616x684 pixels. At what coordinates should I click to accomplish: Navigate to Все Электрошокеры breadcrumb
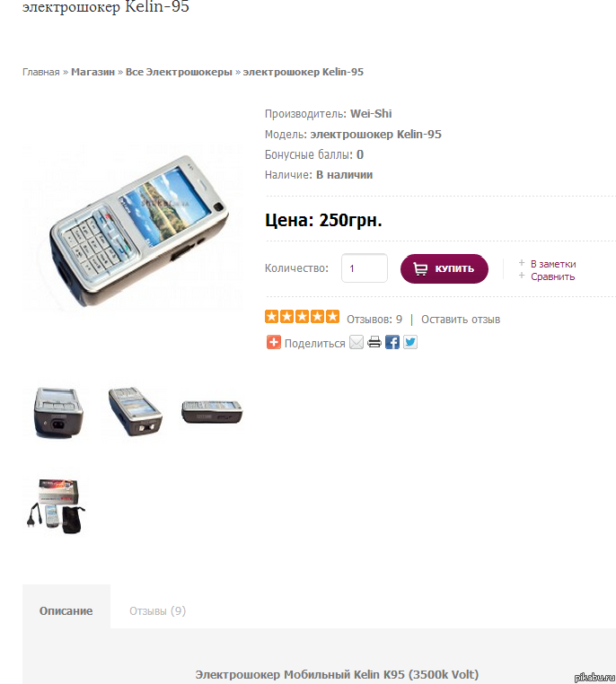pos(179,72)
